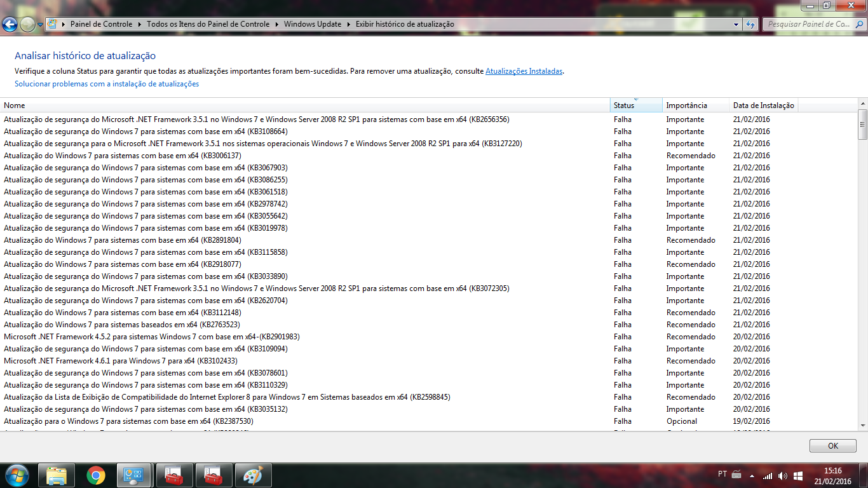Image resolution: width=868 pixels, height=488 pixels.
Task: Select the row containing KB2656356
Action: pos(429,119)
